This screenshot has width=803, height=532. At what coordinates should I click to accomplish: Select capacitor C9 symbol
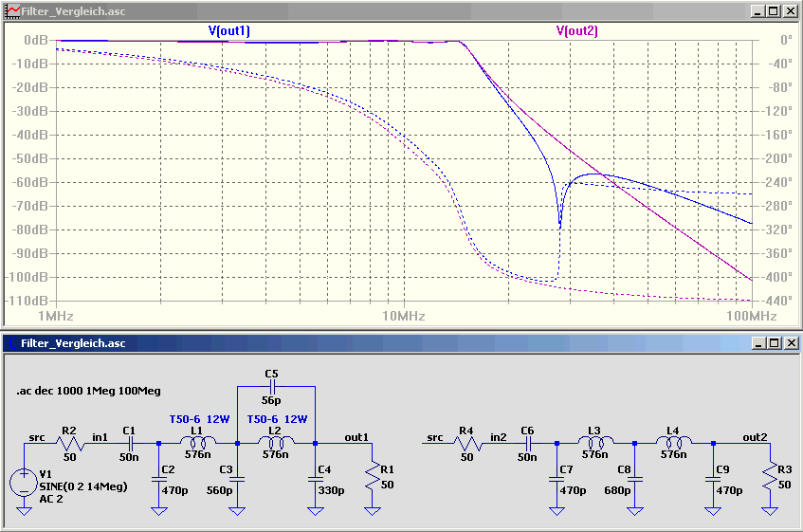[x=713, y=479]
